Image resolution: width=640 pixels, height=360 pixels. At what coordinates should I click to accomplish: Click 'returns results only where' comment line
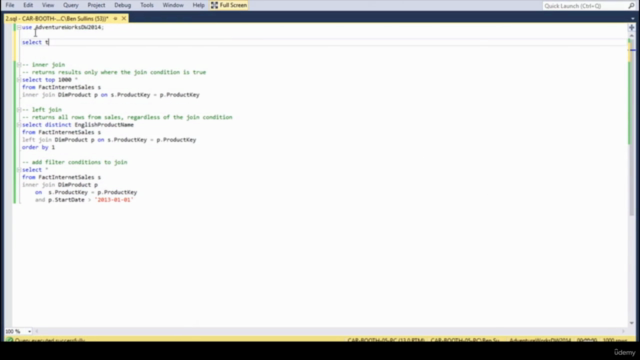pos(114,72)
